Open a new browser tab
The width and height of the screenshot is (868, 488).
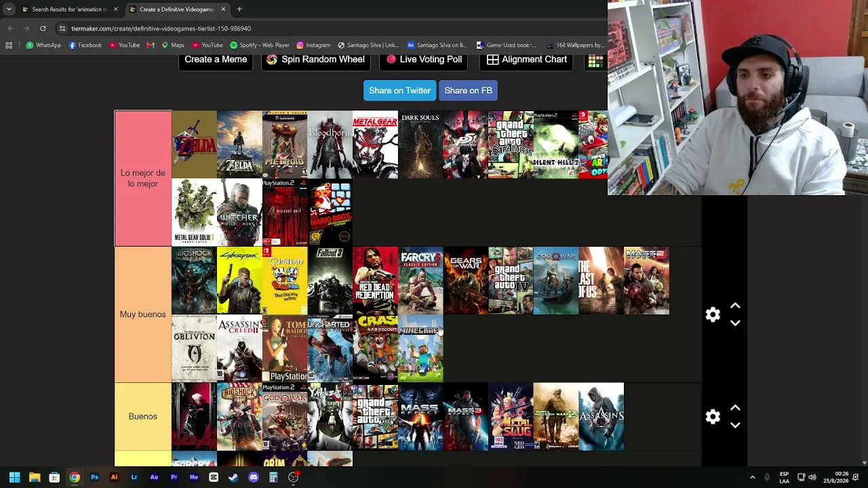[x=239, y=9]
